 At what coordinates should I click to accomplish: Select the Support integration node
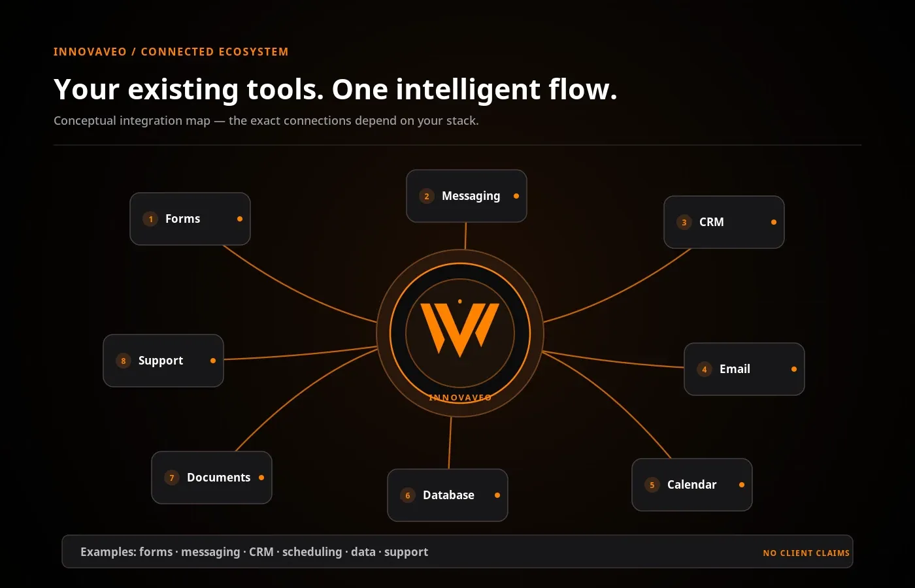point(163,361)
